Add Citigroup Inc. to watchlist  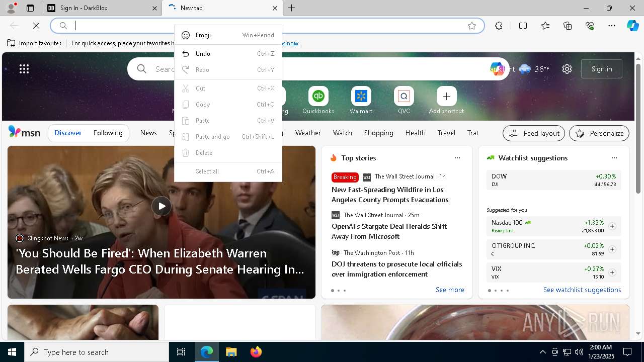point(612,249)
